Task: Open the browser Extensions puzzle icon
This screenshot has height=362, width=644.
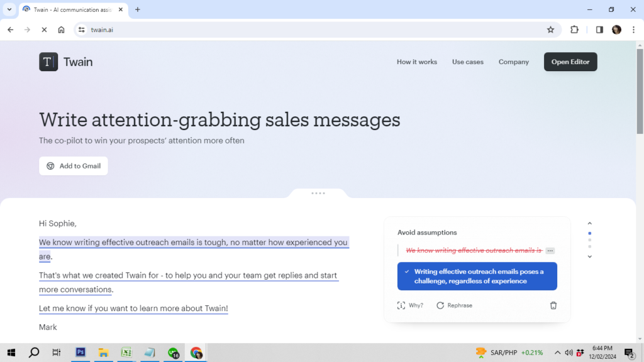Action: pyautogui.click(x=574, y=30)
